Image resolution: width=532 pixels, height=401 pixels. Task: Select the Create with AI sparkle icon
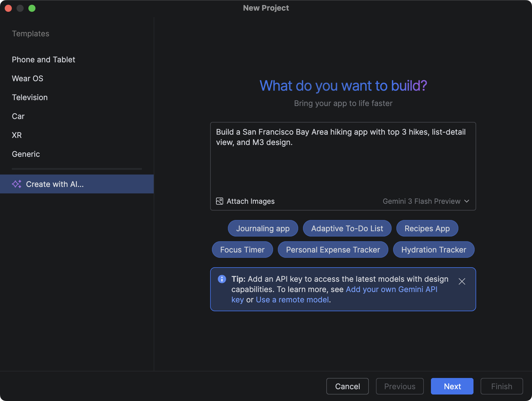point(17,184)
